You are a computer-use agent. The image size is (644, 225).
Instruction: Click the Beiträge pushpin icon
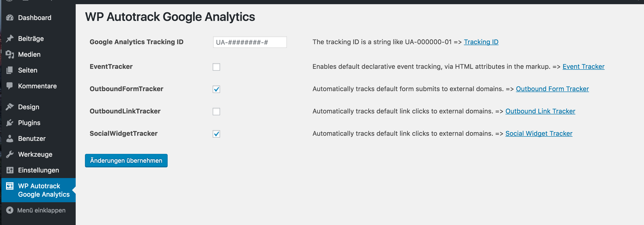coord(10,39)
